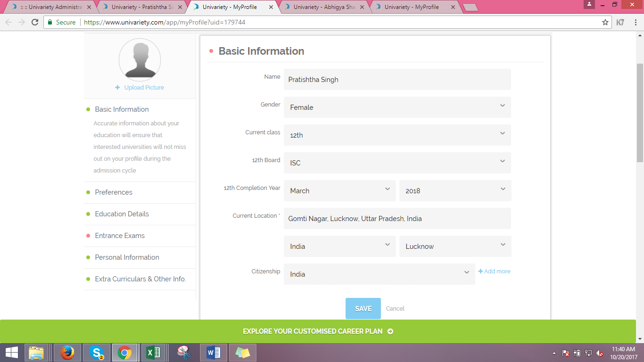Click the Chrome user profile icon
The height and width of the screenshot is (362, 644).
(x=589, y=4)
